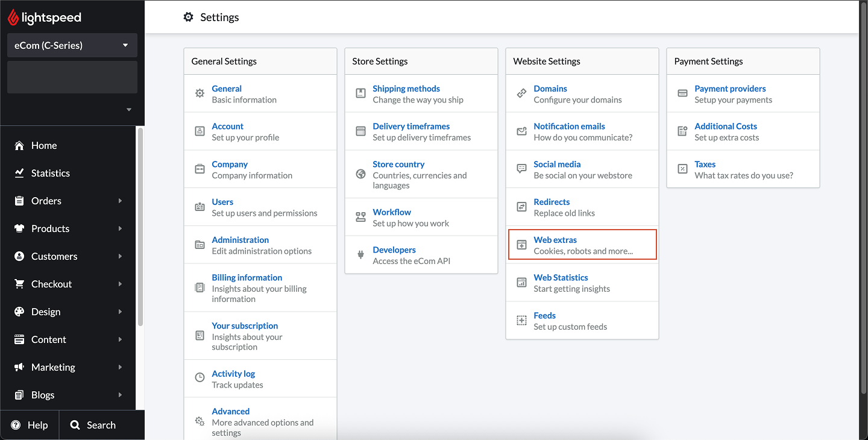The height and width of the screenshot is (440, 868).
Task: Click the Domains link chain icon
Action: click(x=521, y=93)
